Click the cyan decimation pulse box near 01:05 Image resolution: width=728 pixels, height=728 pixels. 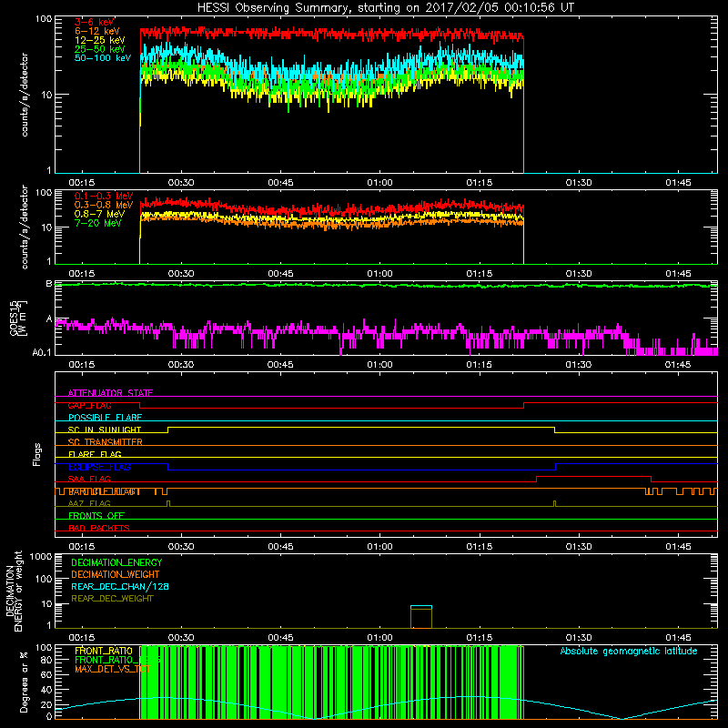click(x=421, y=617)
